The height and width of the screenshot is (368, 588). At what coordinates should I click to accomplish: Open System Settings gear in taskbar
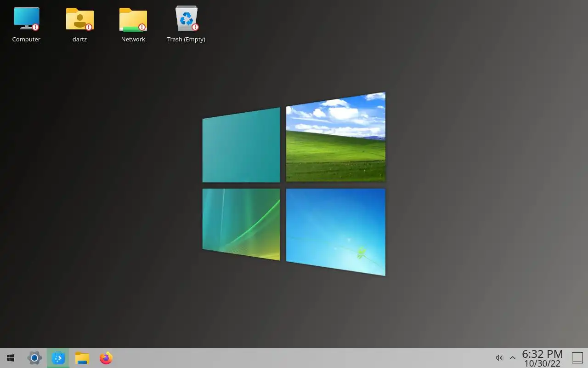coord(34,358)
